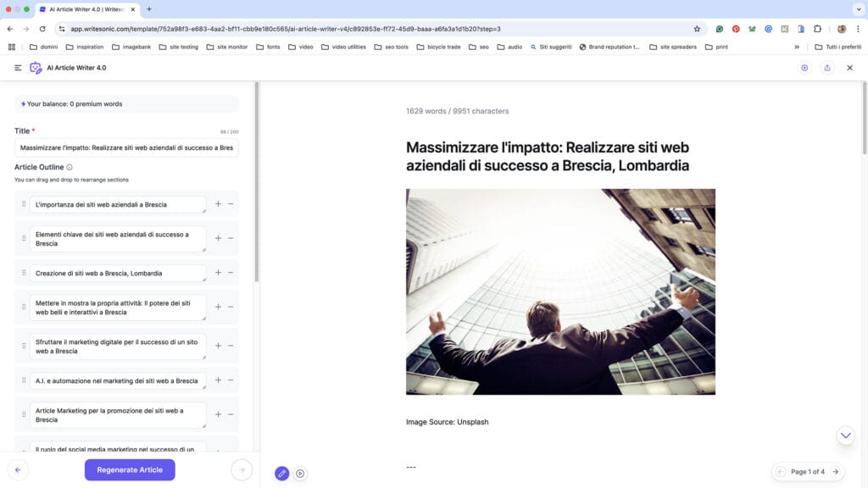868x488 pixels.
Task: Remove the "Mettere in mostra la propria attività" section
Action: (x=231, y=307)
